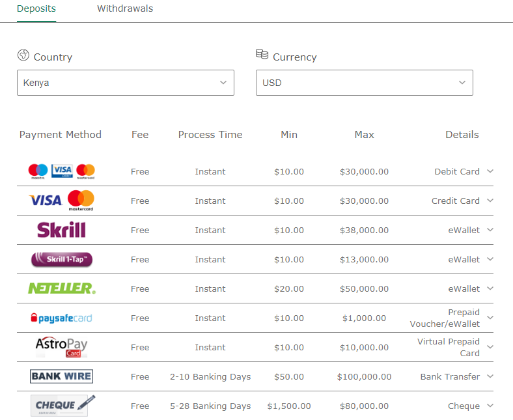Click the Cheque details label

(464, 406)
